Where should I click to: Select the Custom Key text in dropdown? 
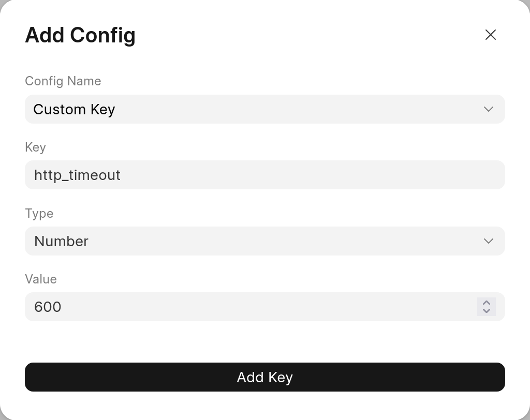click(x=74, y=110)
